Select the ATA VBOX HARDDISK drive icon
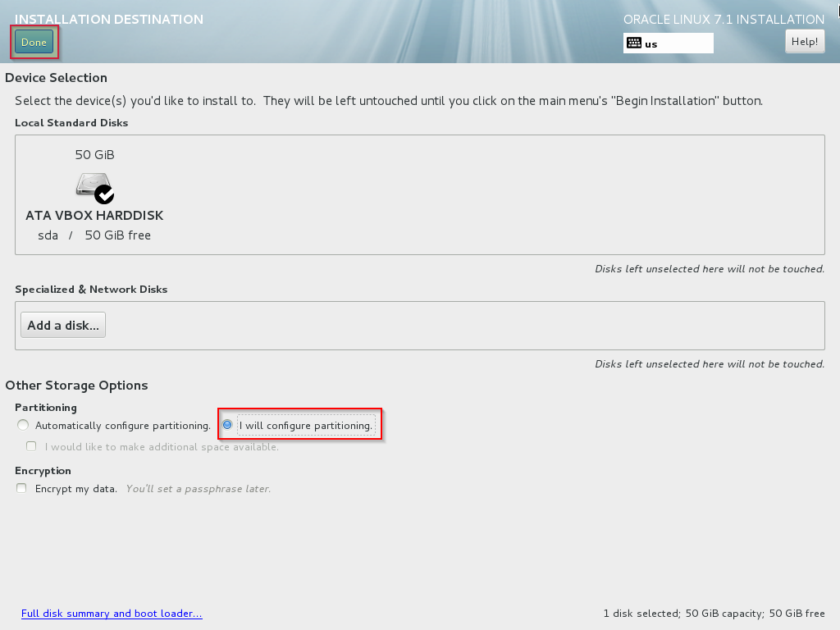840x630 pixels. click(95, 188)
